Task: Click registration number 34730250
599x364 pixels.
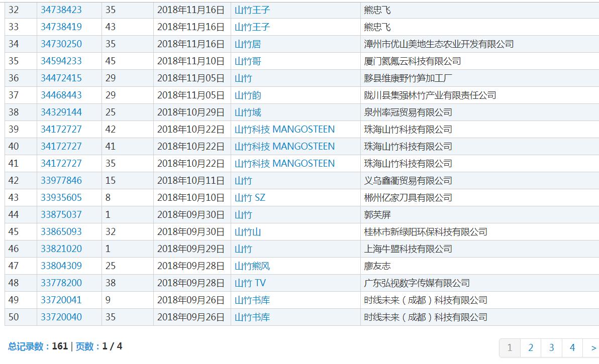Action: [61, 44]
